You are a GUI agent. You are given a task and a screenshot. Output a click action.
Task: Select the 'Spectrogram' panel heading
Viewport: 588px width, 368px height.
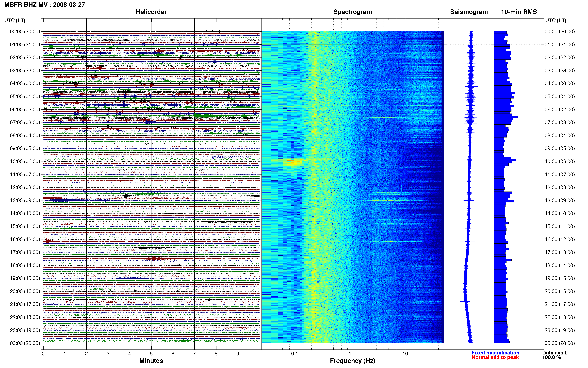click(x=352, y=12)
